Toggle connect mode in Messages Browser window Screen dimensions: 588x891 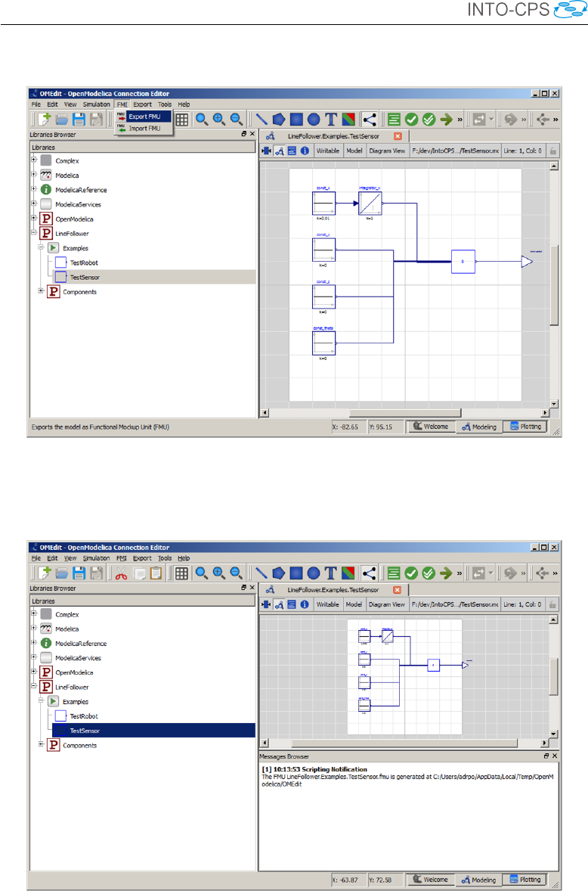369,573
